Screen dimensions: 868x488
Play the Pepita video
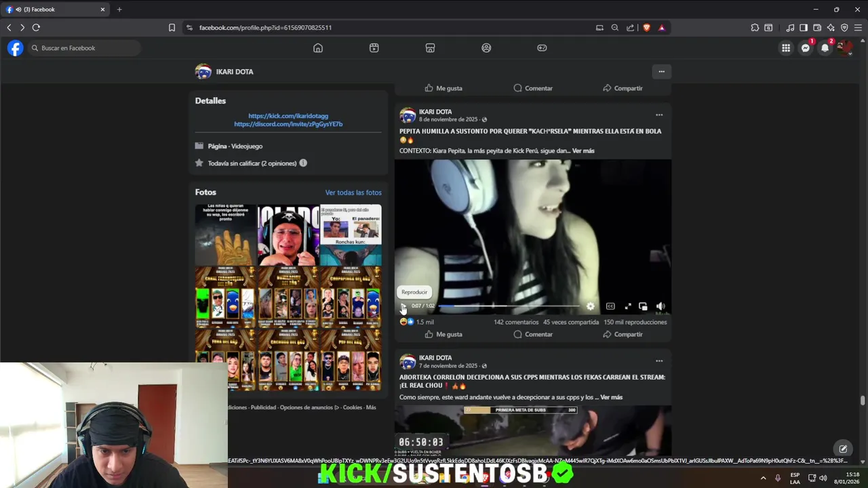point(403,306)
